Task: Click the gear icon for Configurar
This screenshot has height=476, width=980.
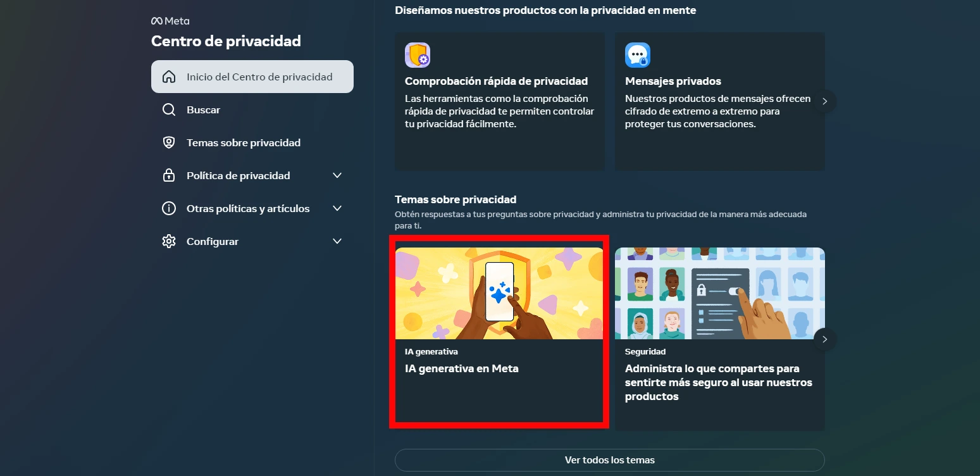Action: click(169, 241)
